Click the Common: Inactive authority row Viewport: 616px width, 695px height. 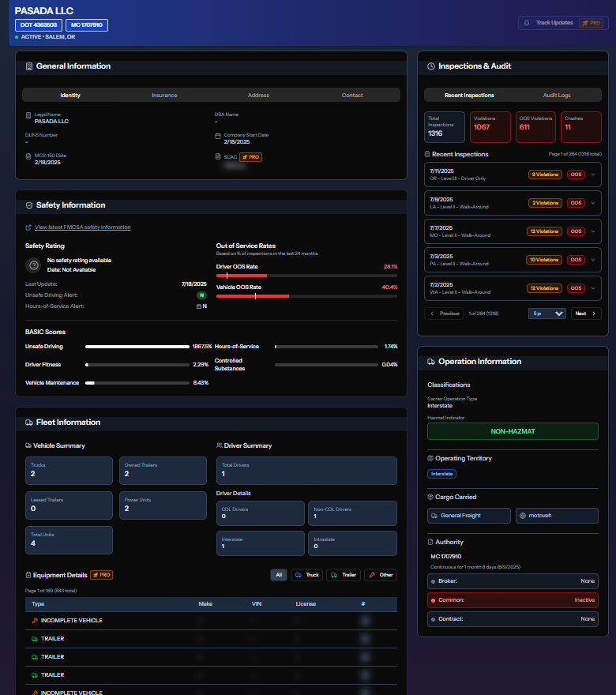pyautogui.click(x=513, y=600)
